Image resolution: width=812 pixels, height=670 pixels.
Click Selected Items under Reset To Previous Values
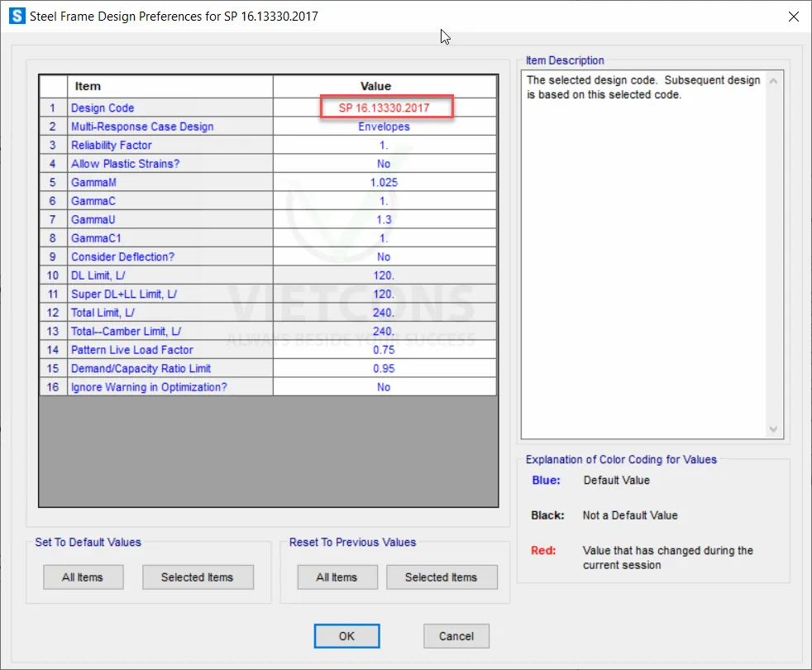pos(441,577)
